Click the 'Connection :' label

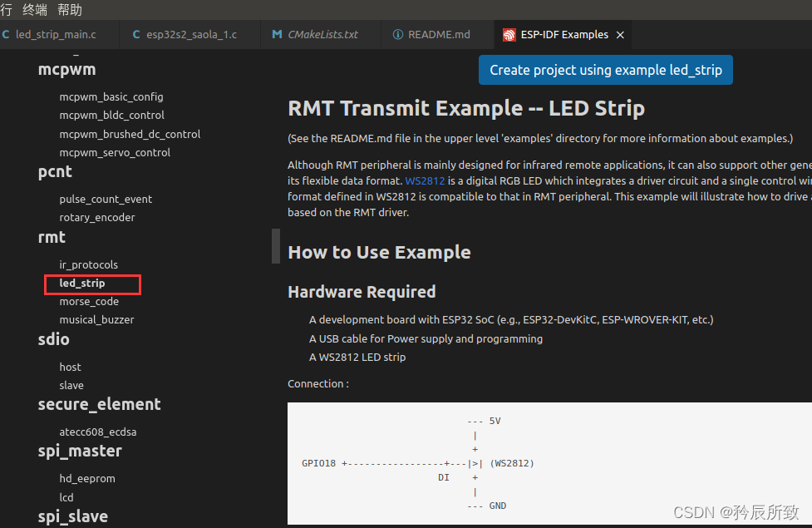(x=318, y=384)
